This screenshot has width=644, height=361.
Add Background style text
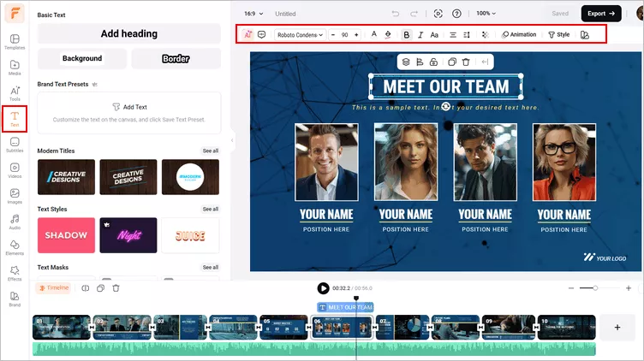82,58
